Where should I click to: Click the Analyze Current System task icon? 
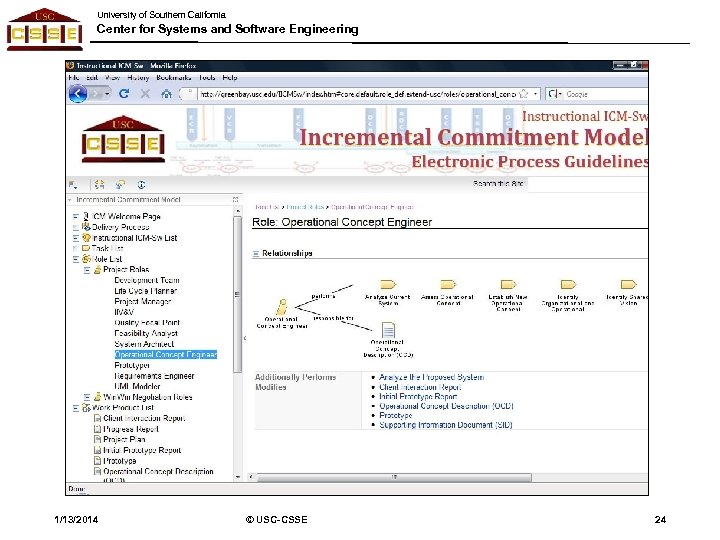388,285
